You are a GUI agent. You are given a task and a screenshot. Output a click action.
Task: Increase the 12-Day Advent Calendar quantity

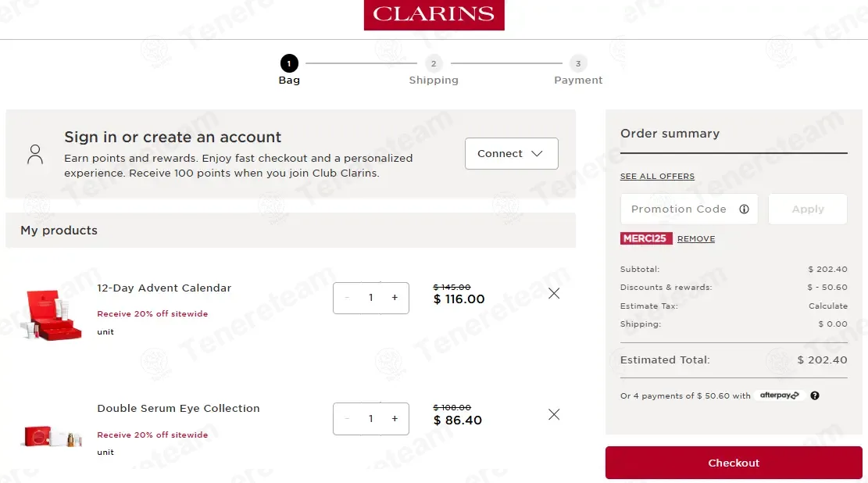click(395, 298)
